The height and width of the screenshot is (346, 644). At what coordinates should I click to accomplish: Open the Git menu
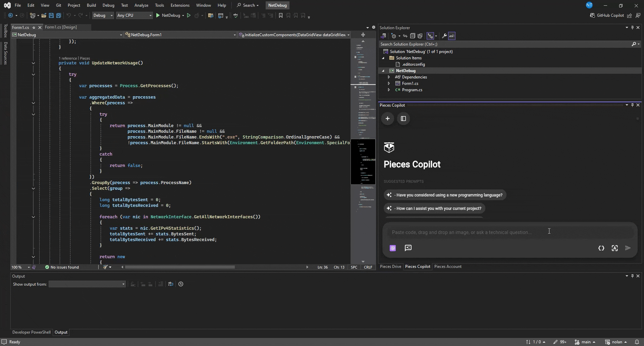coord(58,5)
